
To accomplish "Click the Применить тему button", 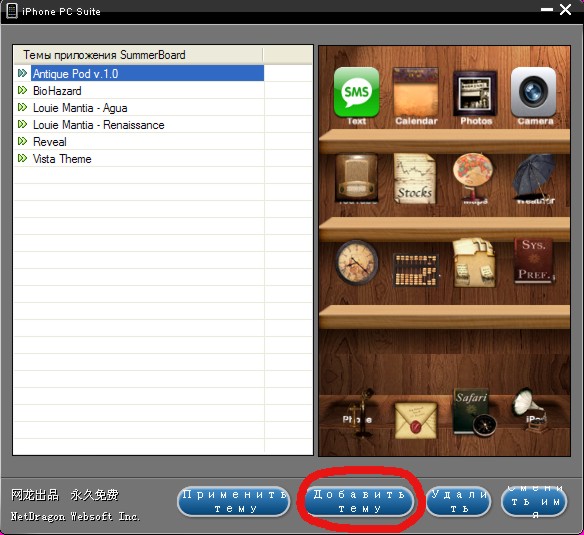I will click(x=234, y=501).
